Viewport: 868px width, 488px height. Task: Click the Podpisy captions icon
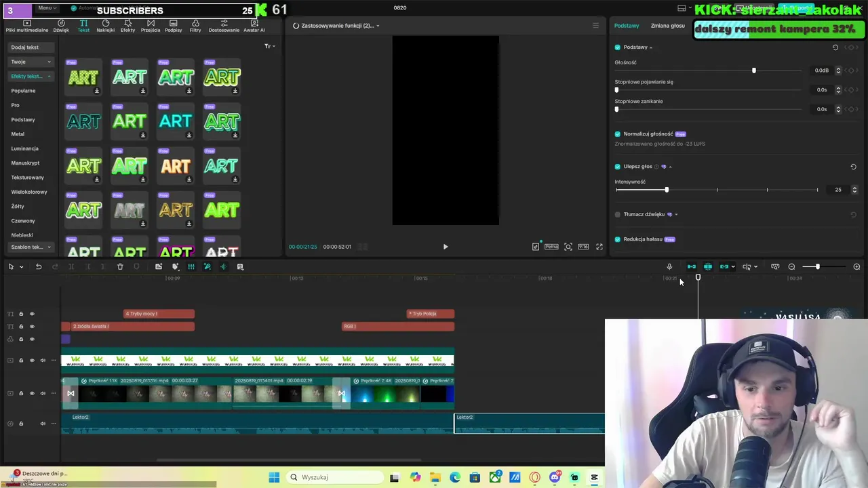pos(173,23)
